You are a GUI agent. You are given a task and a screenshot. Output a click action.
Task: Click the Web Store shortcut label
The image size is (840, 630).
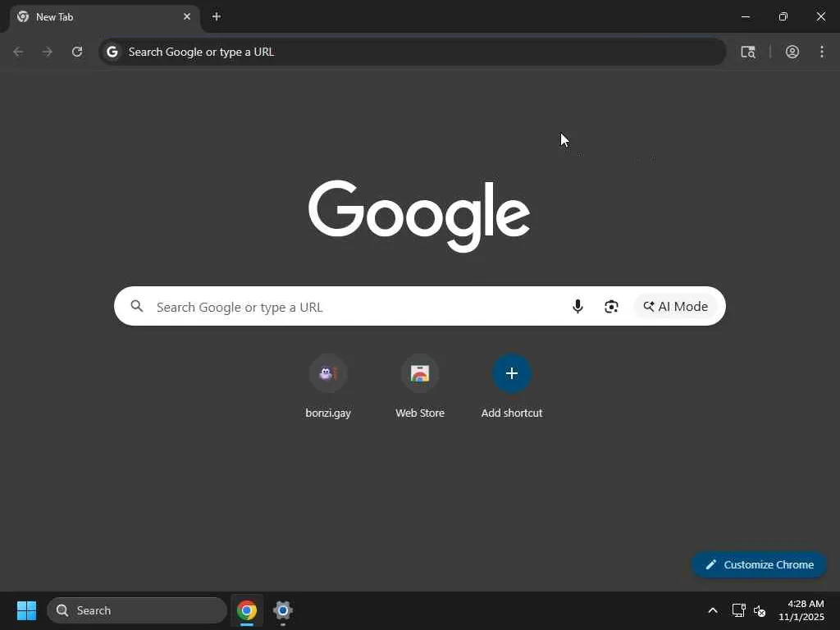click(x=420, y=413)
